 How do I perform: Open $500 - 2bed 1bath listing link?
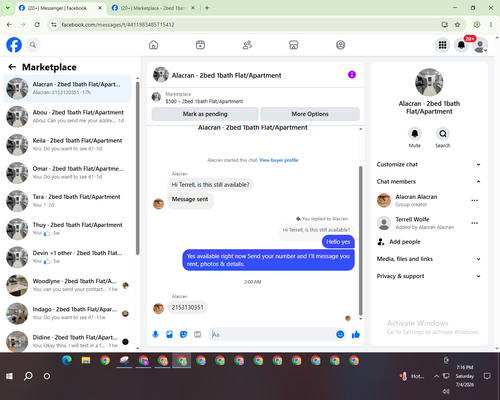click(204, 101)
